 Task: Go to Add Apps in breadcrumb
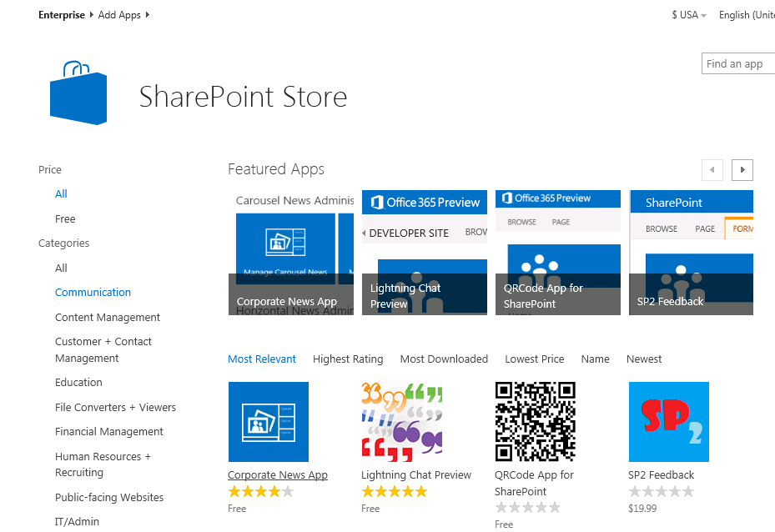tap(119, 15)
